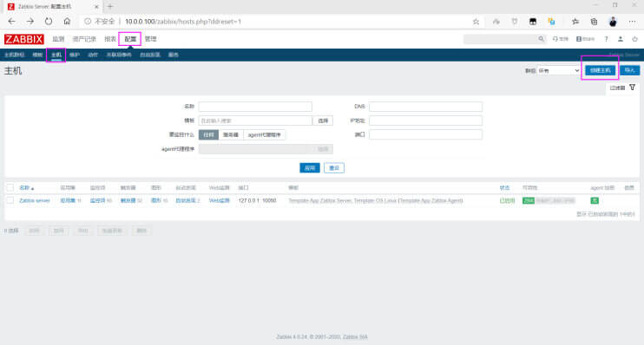Click the Create host button
This screenshot has height=345, width=644.
[600, 70]
